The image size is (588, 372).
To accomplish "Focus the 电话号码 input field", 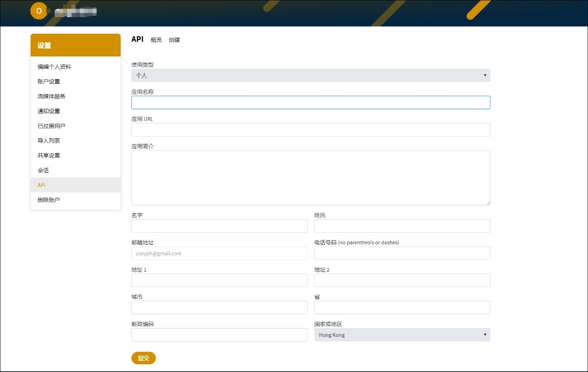I will tap(402, 253).
